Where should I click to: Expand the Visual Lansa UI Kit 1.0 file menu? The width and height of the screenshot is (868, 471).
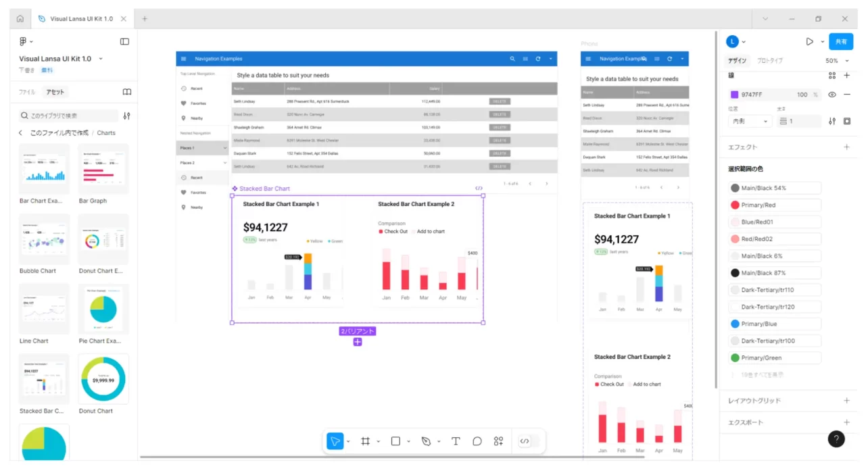pos(100,58)
